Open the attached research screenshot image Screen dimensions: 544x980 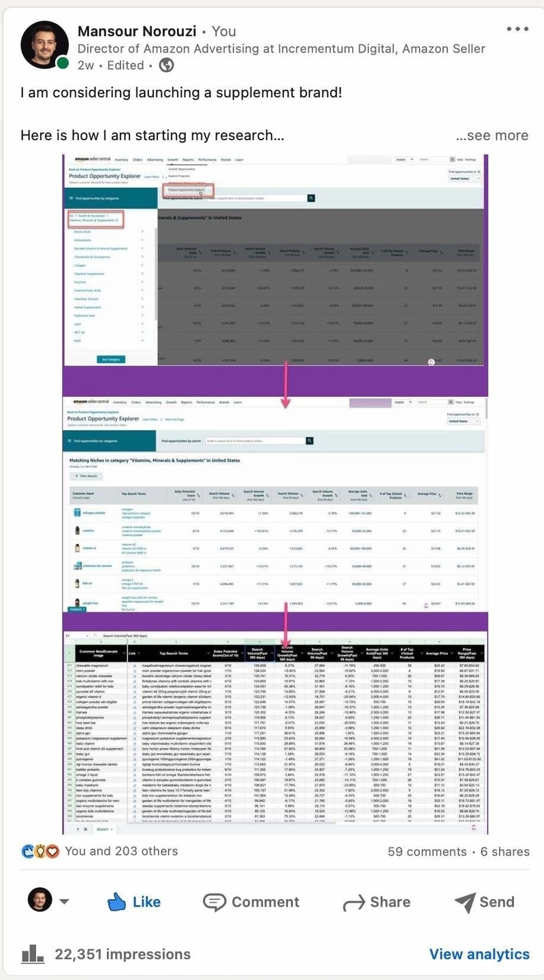pyautogui.click(x=275, y=494)
